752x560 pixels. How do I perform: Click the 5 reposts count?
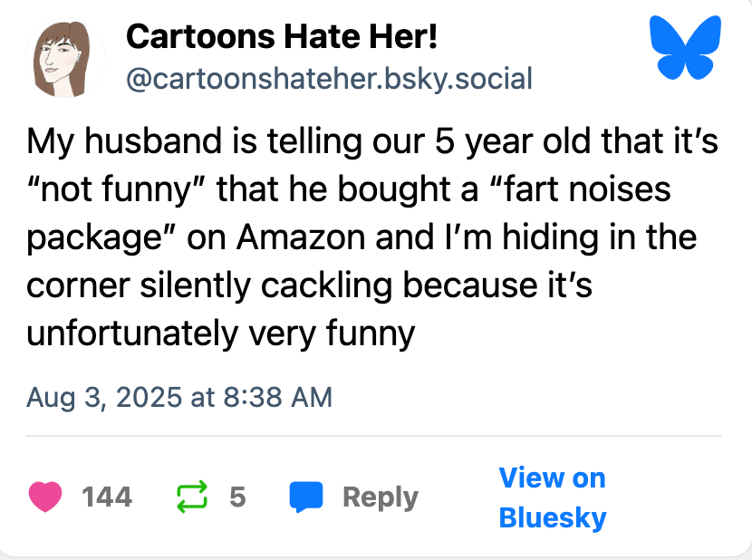(237, 497)
